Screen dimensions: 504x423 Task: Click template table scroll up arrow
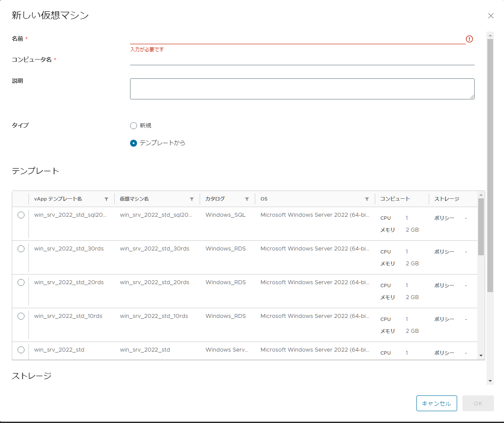point(481,195)
